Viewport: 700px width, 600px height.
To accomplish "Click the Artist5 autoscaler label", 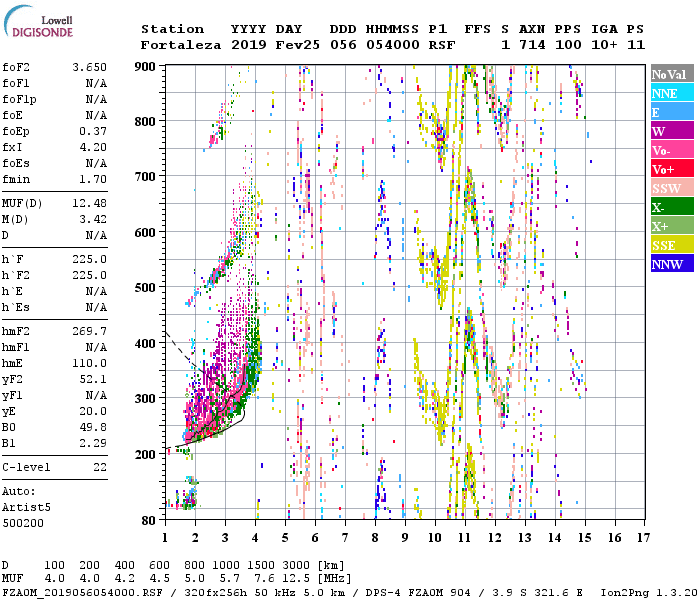I will click(x=26, y=508).
